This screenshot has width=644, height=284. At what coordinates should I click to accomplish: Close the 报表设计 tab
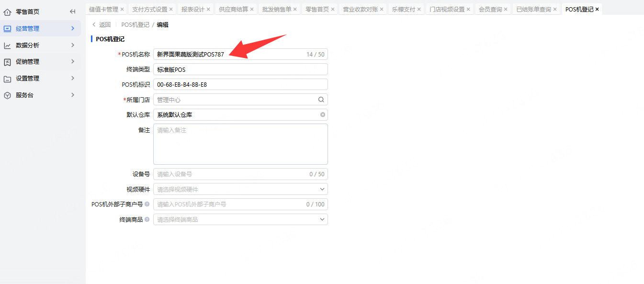[x=208, y=9]
